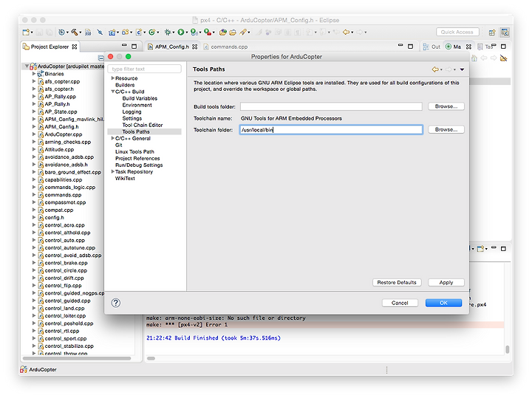
Task: Select Tool Chain Editor in properties tree
Action: pos(143,125)
